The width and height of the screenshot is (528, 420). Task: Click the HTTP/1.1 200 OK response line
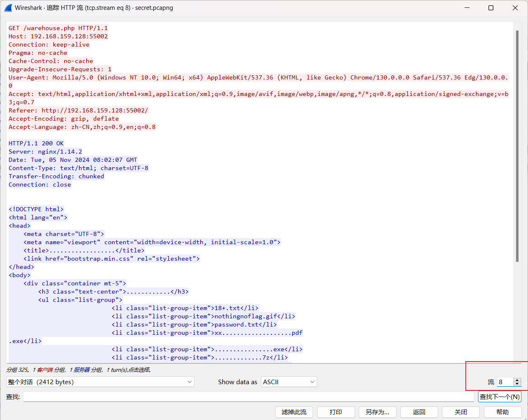(36, 143)
